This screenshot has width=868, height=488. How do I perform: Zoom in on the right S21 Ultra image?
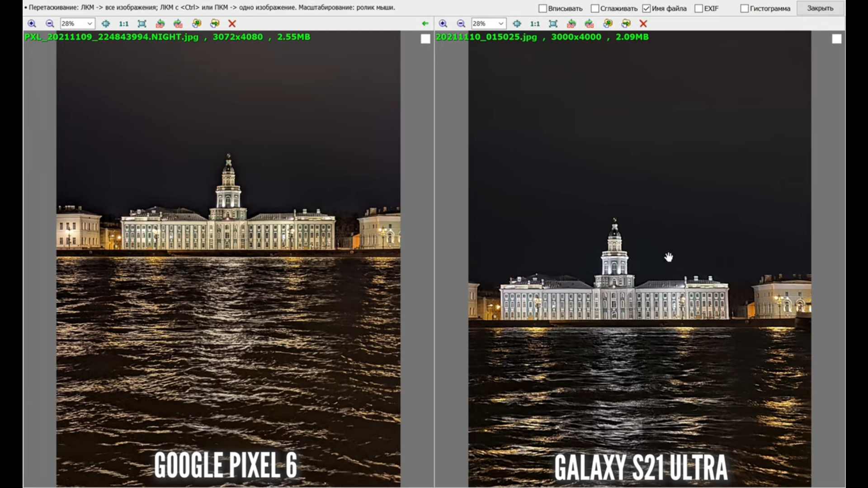(x=443, y=23)
